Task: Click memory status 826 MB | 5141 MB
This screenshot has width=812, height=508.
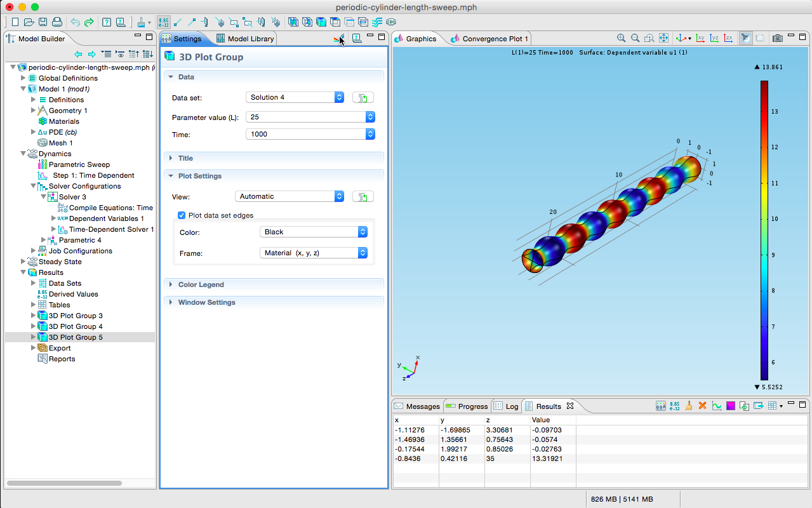Action: [x=622, y=499]
